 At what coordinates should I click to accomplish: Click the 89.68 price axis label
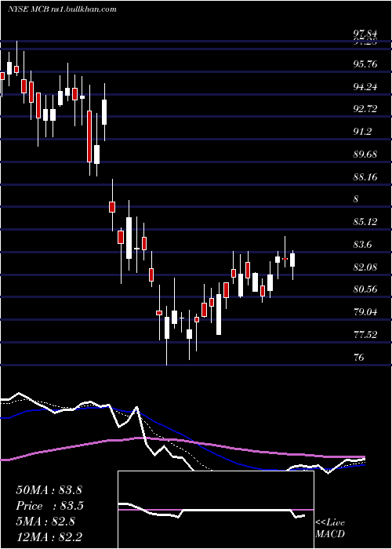(365, 155)
